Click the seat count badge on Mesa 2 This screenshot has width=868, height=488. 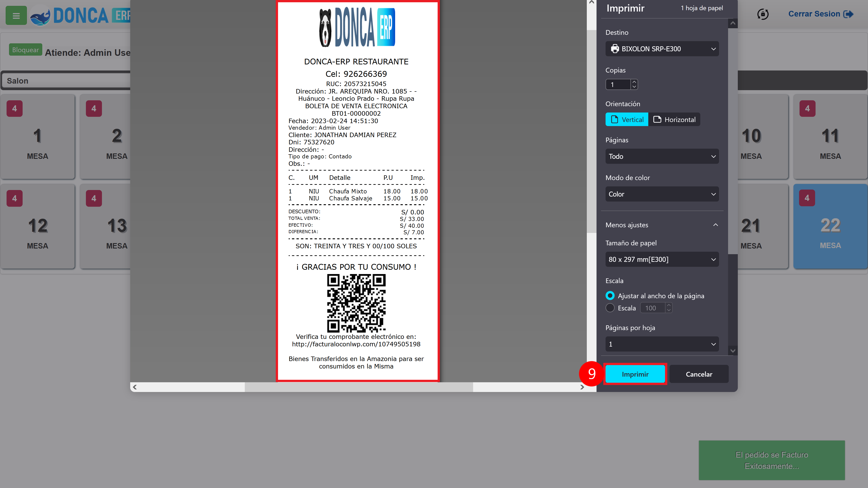point(94,108)
